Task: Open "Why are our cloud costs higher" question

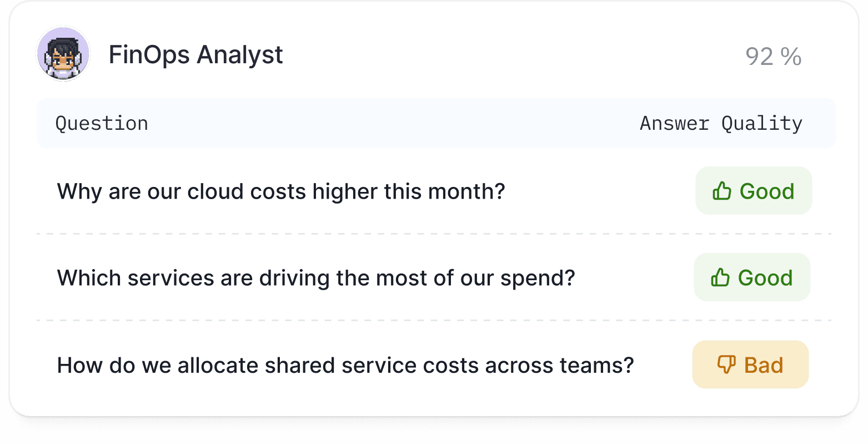Action: (x=281, y=191)
